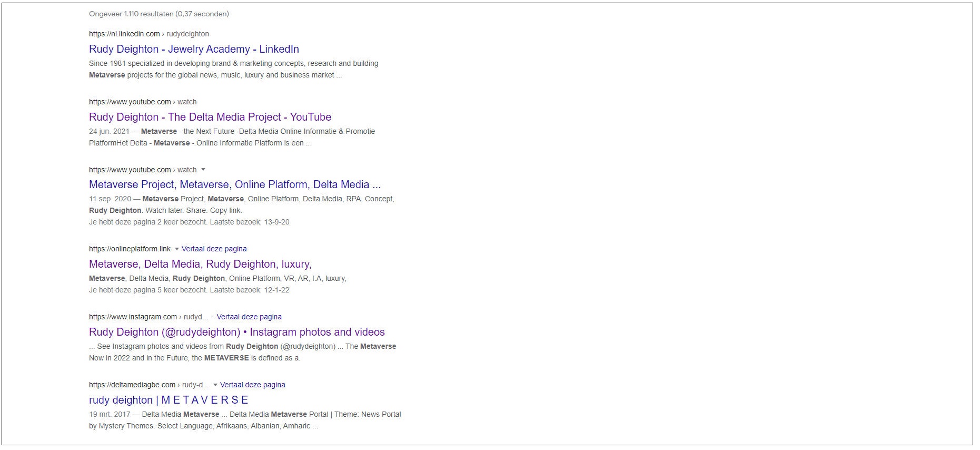Click the deltamediagbe.com URL breadcrumb
980x450 pixels.
point(149,385)
